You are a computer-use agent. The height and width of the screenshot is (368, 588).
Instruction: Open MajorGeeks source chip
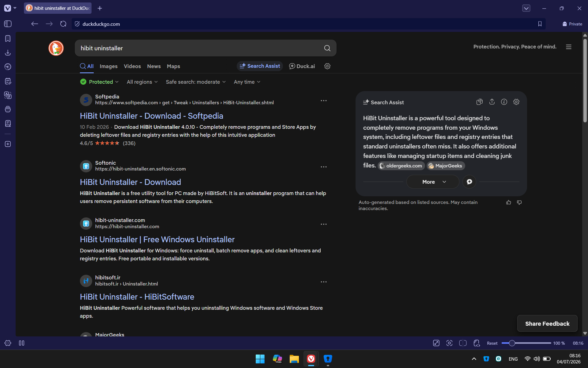(446, 166)
